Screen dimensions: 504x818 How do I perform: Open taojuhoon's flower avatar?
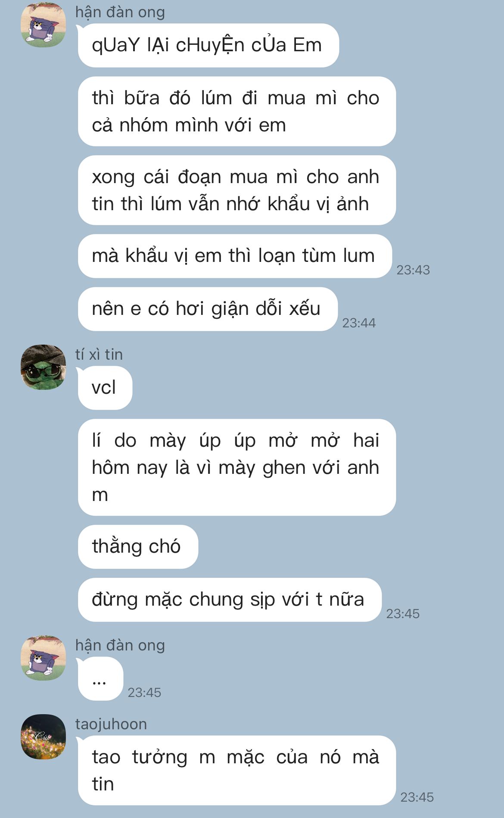point(43,737)
